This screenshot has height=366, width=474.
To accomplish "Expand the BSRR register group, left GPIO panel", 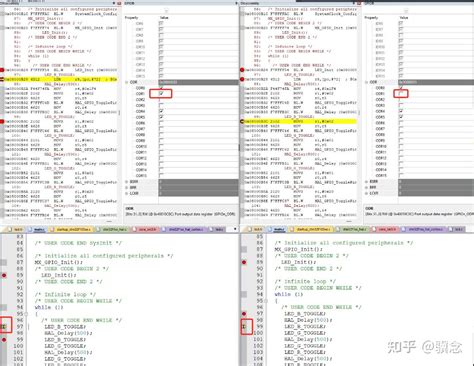I will 127,182.
